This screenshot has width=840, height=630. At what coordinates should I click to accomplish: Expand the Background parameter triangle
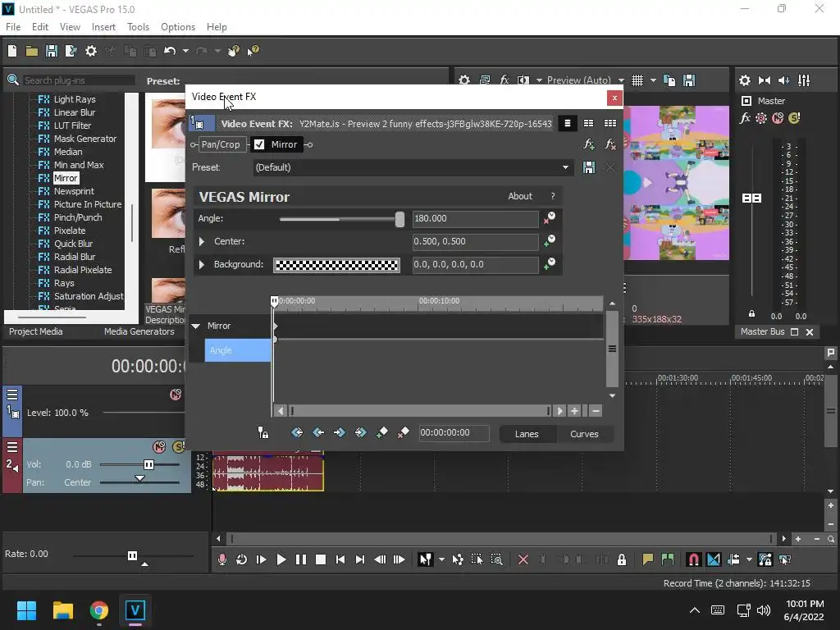pyautogui.click(x=202, y=264)
